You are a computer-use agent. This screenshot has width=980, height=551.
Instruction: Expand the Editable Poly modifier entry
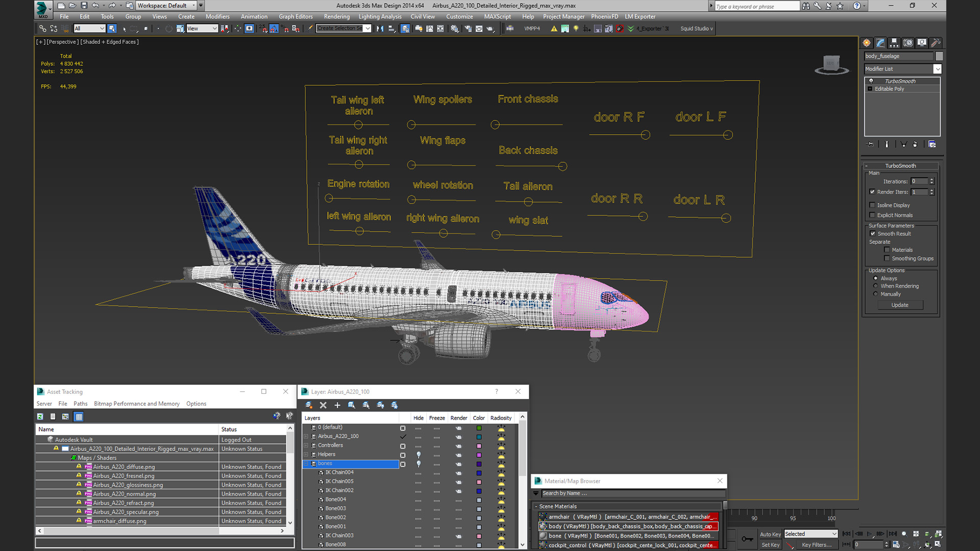click(870, 89)
